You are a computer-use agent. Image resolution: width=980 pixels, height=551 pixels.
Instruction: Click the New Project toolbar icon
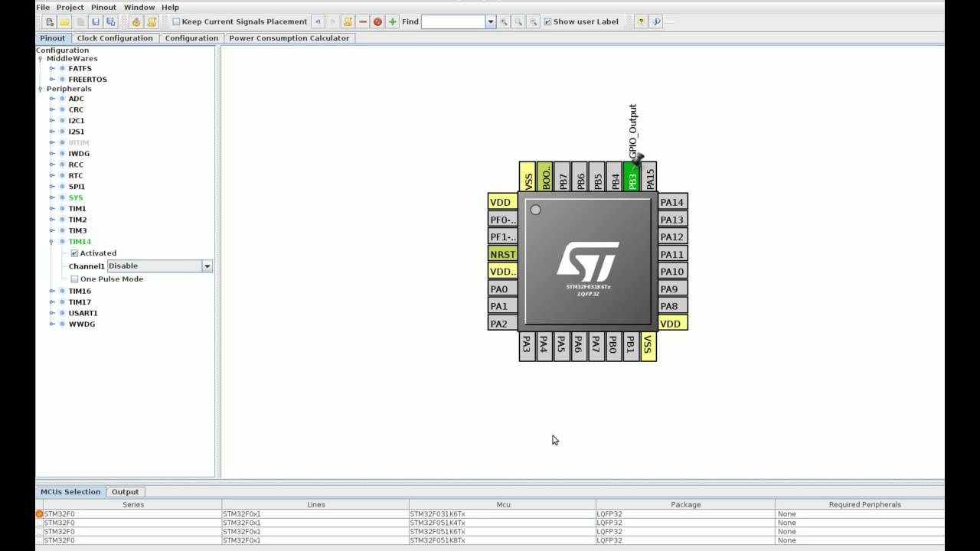(50, 21)
